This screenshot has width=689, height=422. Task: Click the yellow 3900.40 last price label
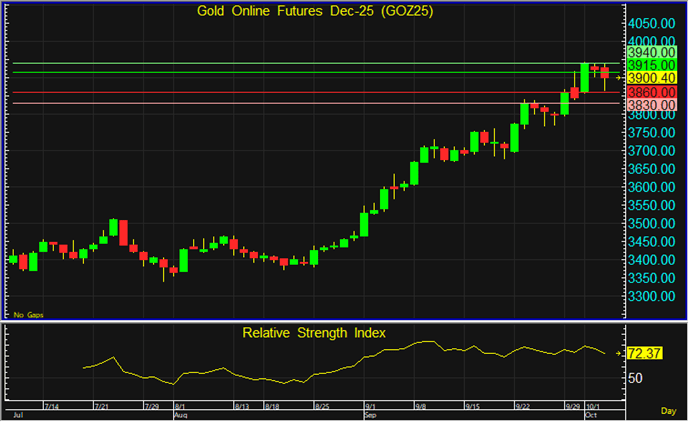pos(653,78)
